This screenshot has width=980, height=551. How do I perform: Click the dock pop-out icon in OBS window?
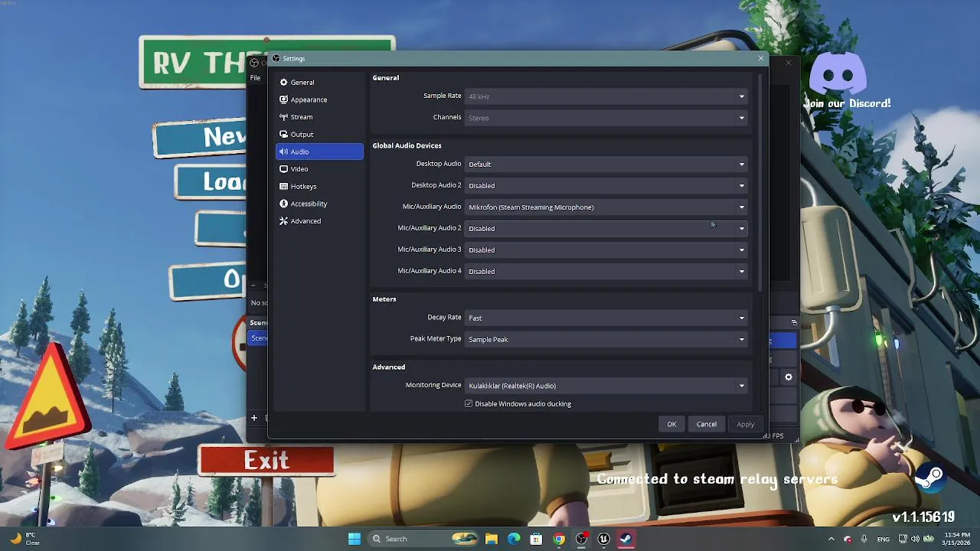(x=794, y=322)
